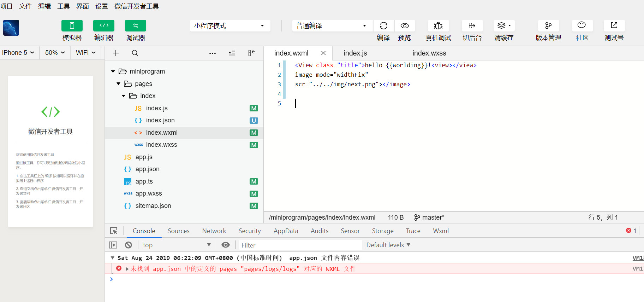644x302 pixels.
Task: Open index.json in the file tree
Action: (184, 120)
